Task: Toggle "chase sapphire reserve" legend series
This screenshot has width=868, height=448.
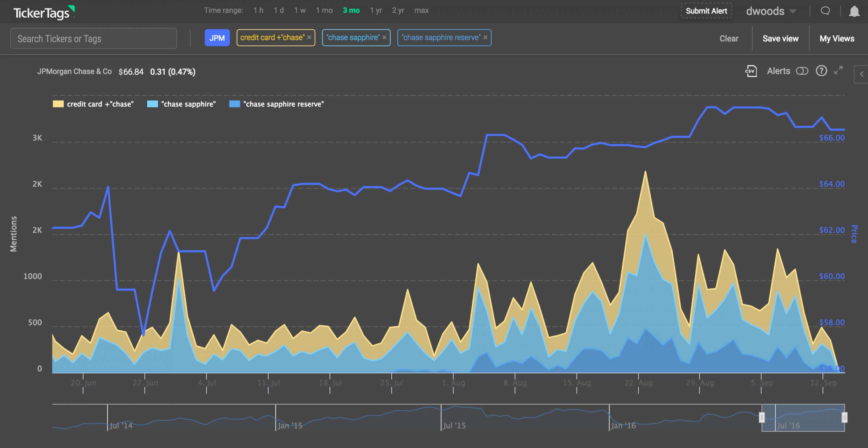Action: coord(277,104)
